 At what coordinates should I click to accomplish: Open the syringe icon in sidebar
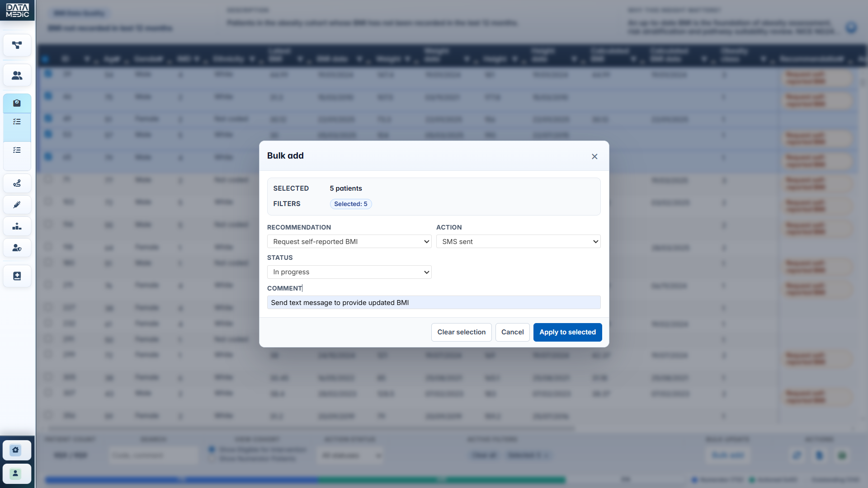click(x=17, y=205)
